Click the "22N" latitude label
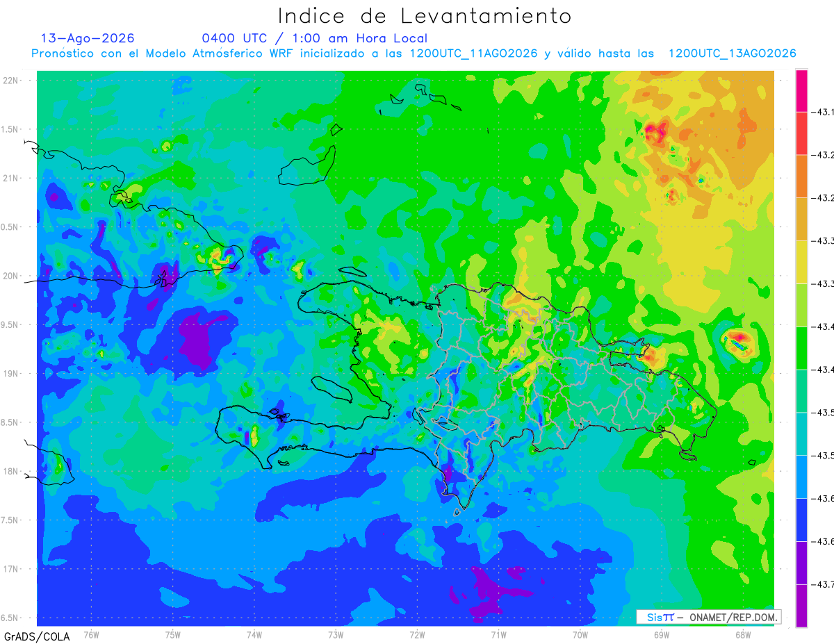Viewport: 834px width, 644px height. click(12, 81)
